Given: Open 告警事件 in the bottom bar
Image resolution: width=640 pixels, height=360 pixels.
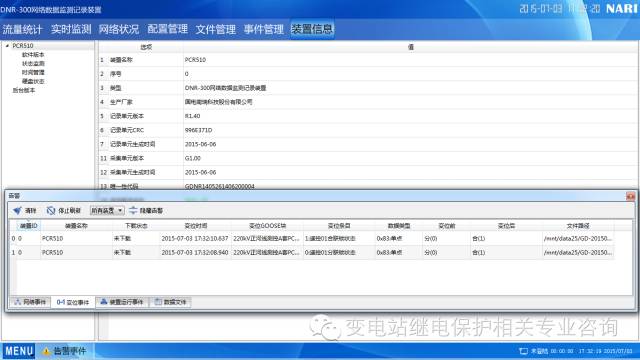Looking at the screenshot, I should pos(65,351).
